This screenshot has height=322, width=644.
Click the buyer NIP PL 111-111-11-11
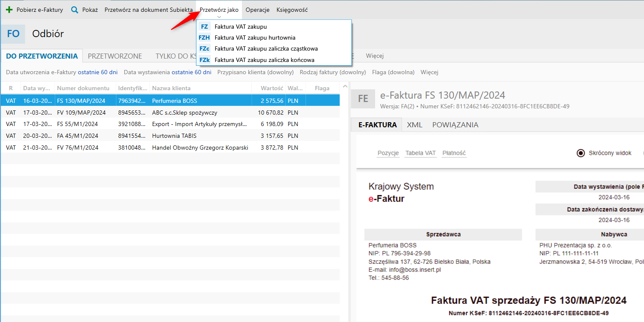[569, 253]
